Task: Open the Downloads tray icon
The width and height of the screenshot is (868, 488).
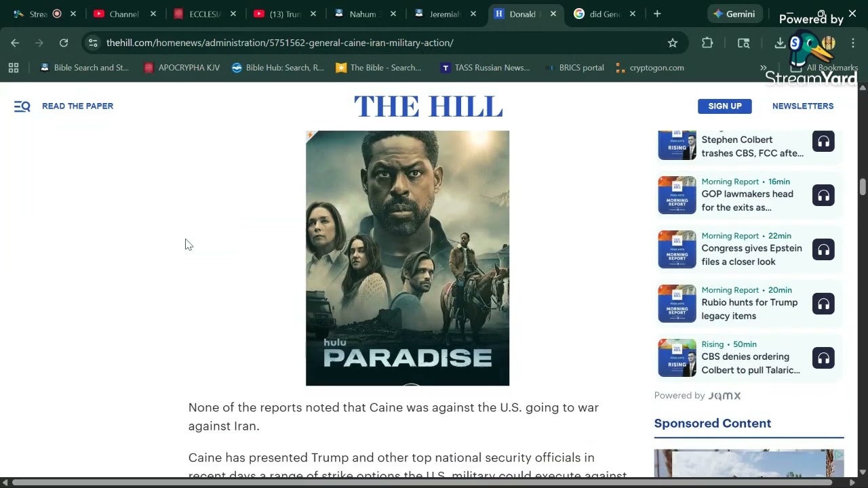Action: [780, 43]
